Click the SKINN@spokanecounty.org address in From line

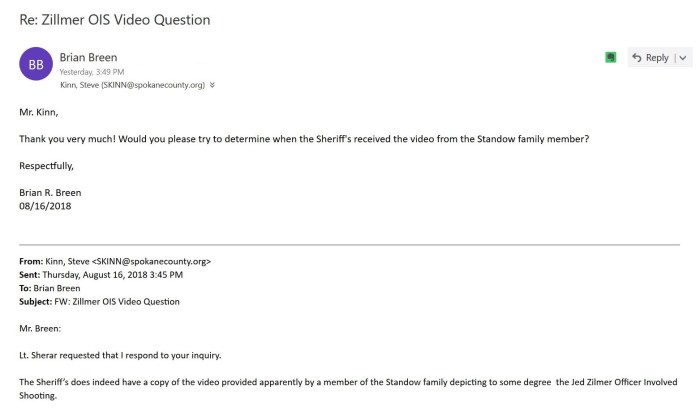157,262
